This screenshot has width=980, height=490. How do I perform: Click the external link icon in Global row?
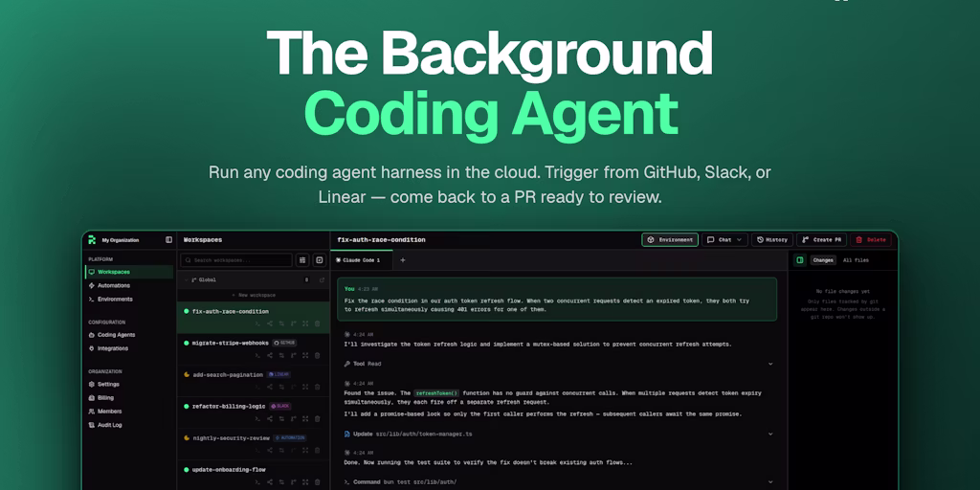click(322, 280)
